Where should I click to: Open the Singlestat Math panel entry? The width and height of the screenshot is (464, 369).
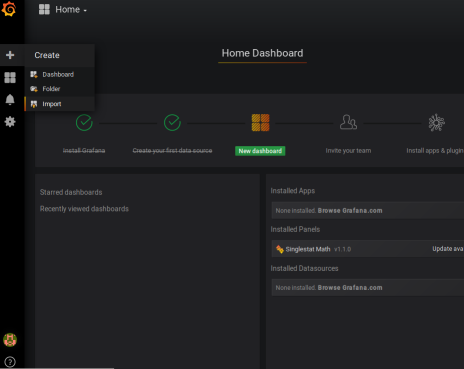point(368,249)
